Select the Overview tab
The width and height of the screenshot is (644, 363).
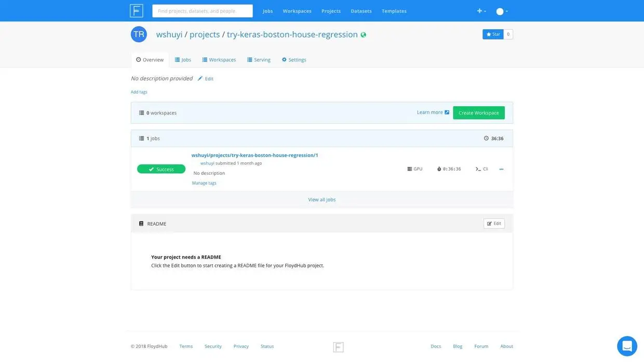150,60
